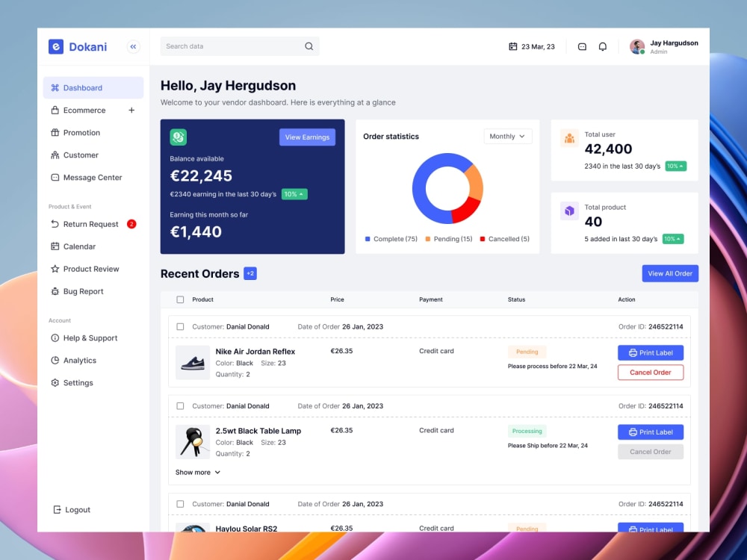Click the View All Order button
The height and width of the screenshot is (560, 747).
[670, 273]
